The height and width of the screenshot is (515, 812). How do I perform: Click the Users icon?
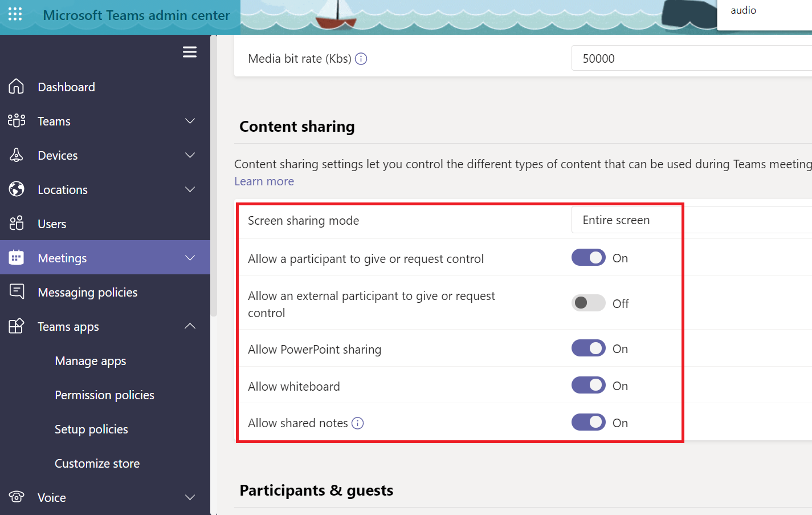tap(17, 224)
